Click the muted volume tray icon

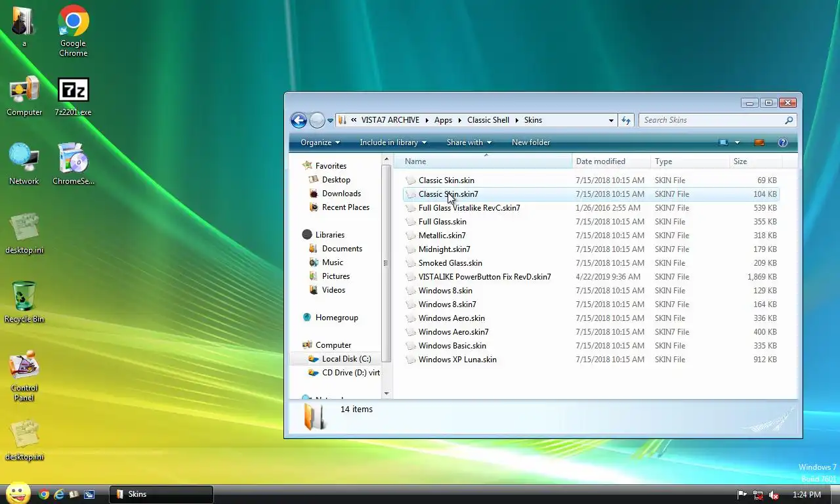pyautogui.click(x=774, y=495)
